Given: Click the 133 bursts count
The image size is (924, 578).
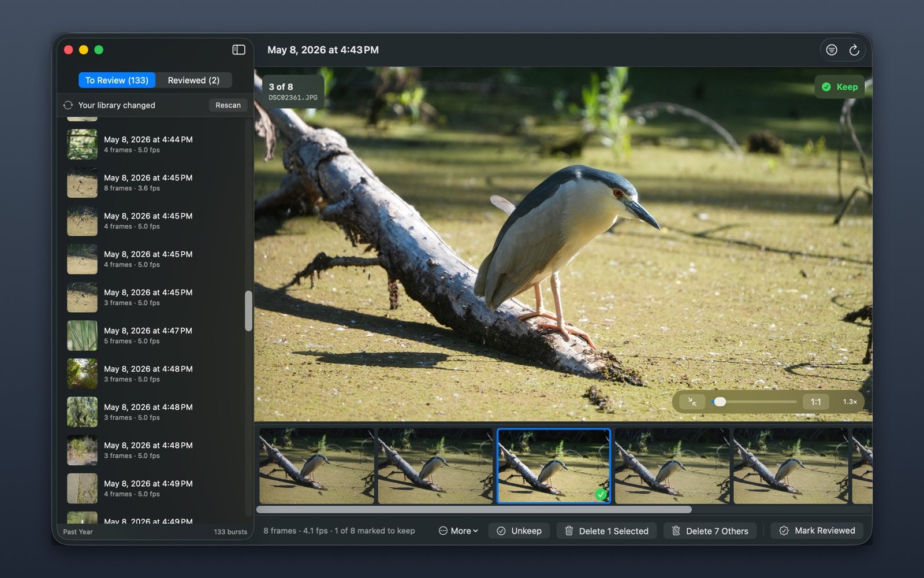Looking at the screenshot, I should click(x=230, y=532).
